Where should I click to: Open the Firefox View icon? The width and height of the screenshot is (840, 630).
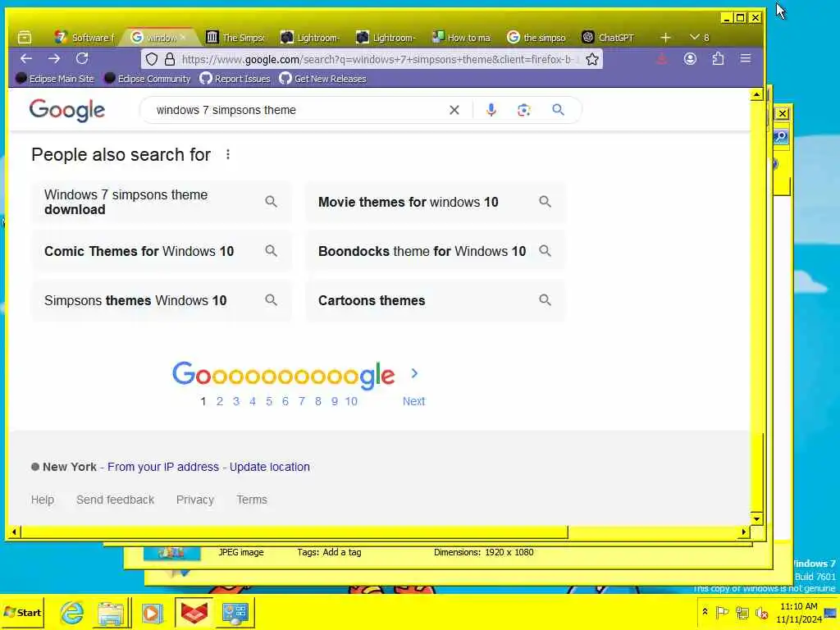[x=25, y=38]
